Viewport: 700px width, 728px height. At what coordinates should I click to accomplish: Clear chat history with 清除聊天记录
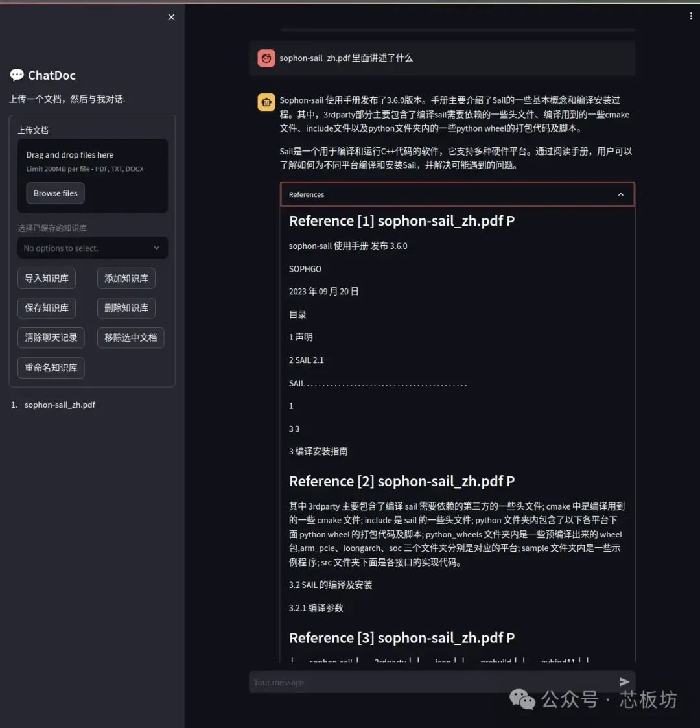point(51,338)
